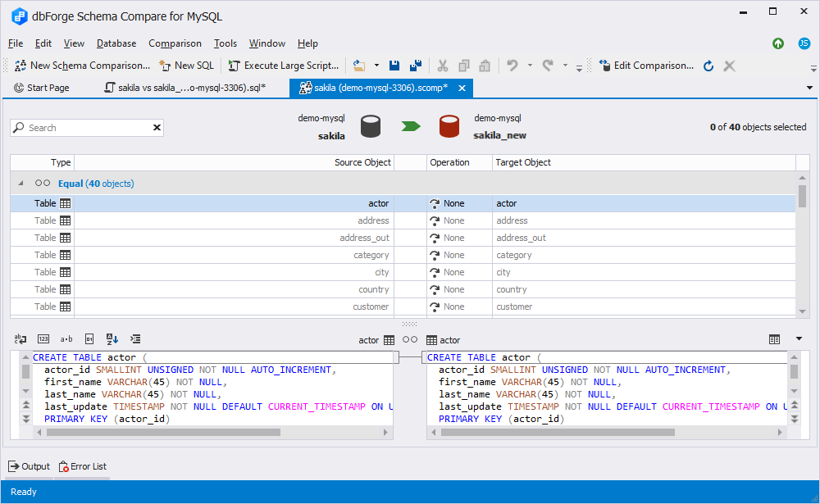Open the Edit menu
820x504 pixels.
click(43, 43)
